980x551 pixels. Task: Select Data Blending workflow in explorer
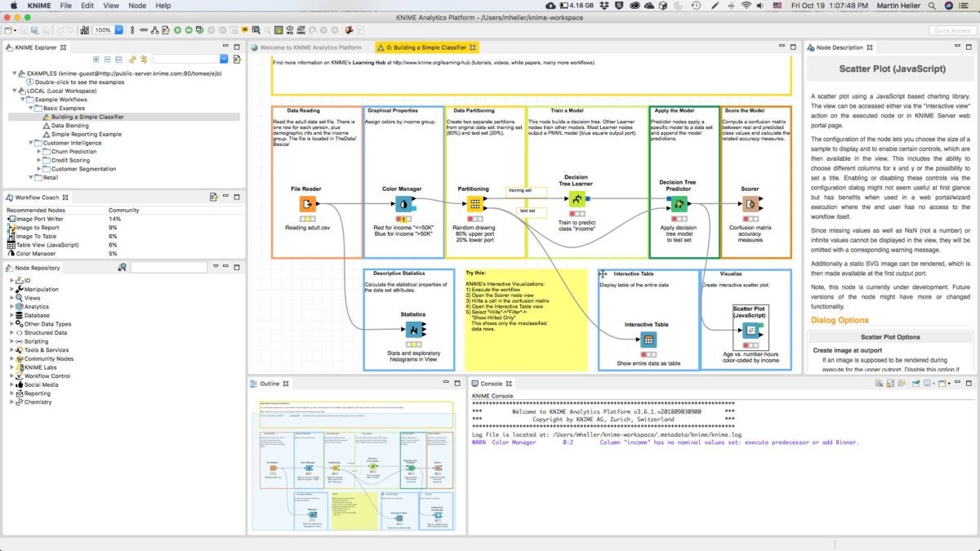(69, 126)
